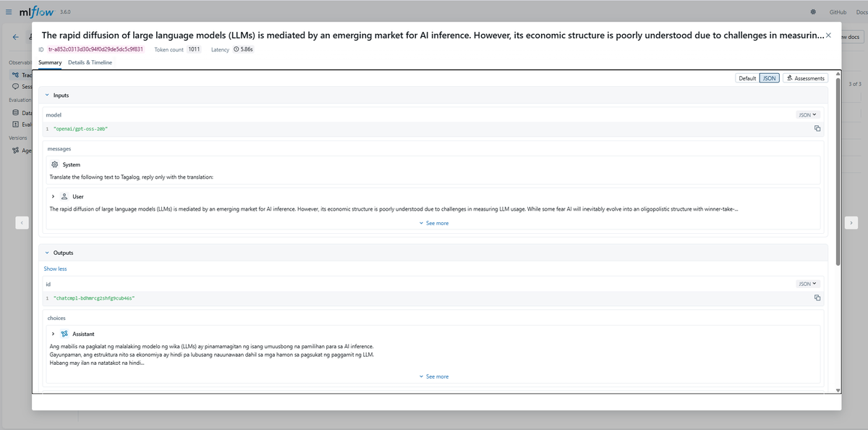Open the hamburger menu beside MLflow logo
Screen dimensions: 868x430
(9, 12)
